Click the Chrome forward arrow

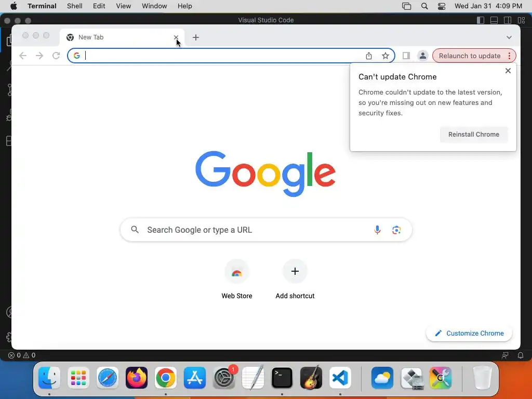(39, 56)
